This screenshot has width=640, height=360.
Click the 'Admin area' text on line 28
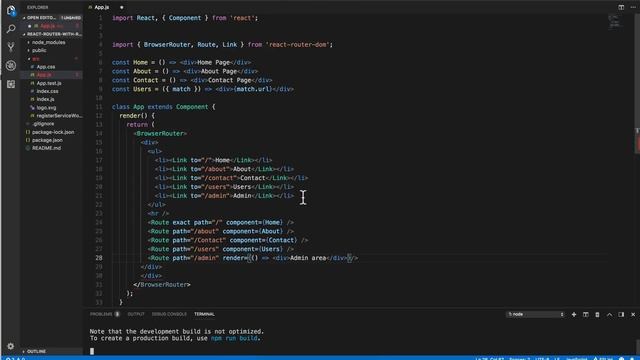tap(308, 258)
